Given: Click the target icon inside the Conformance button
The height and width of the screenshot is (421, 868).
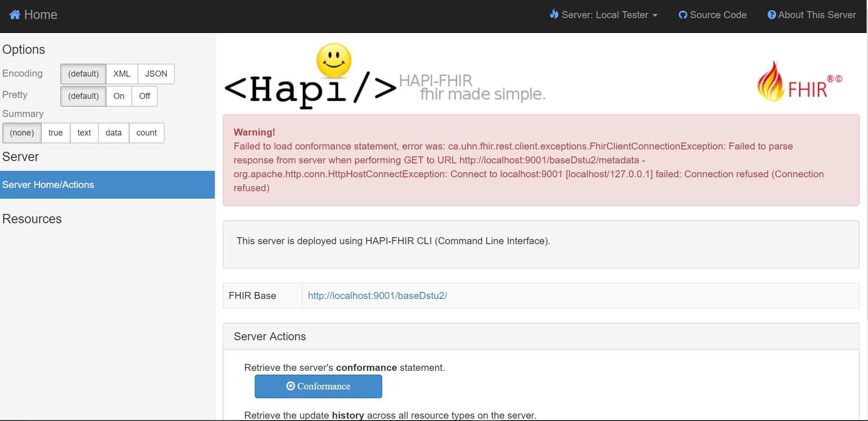Looking at the screenshot, I should pyautogui.click(x=291, y=386).
